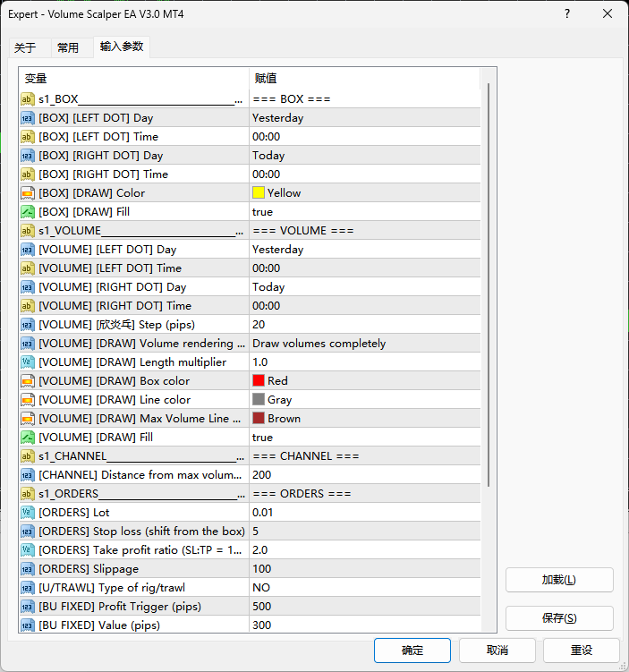The height and width of the screenshot is (672, 629).
Task: Click the Brown swatch for Max Volume Line
Action: point(259,418)
